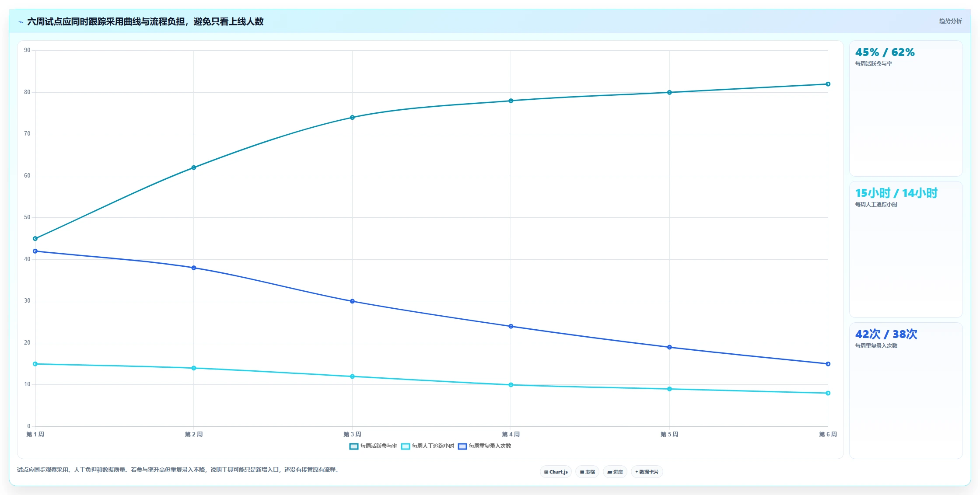Click the 每周人工追踪小时 label in the second card
980x495 pixels.
point(876,205)
